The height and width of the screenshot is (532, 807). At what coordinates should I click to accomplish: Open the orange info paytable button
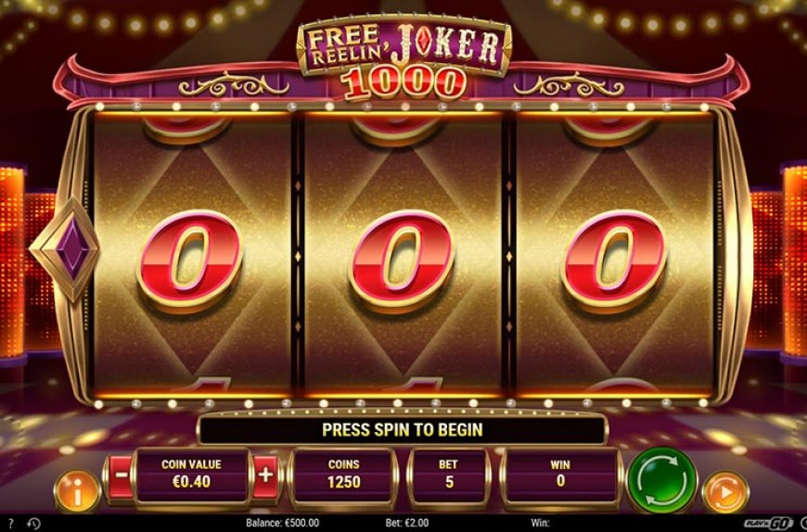point(77,491)
